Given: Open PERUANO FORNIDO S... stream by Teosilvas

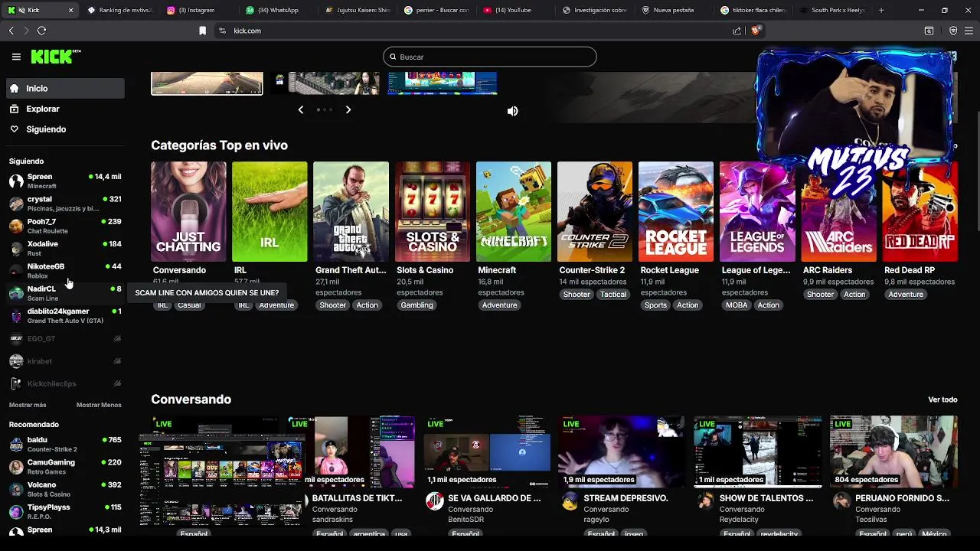Looking at the screenshot, I should pos(903,498).
